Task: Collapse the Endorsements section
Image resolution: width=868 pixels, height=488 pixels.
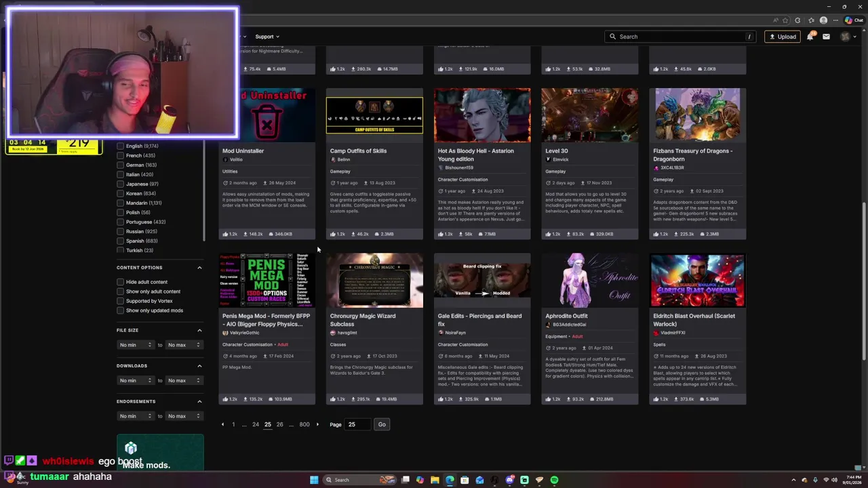Action: point(199,401)
